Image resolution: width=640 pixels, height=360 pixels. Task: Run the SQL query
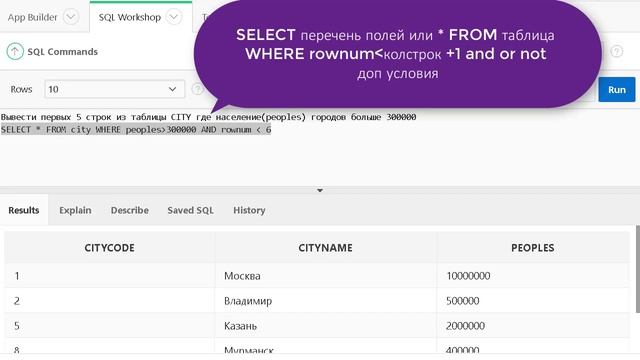pos(617,89)
